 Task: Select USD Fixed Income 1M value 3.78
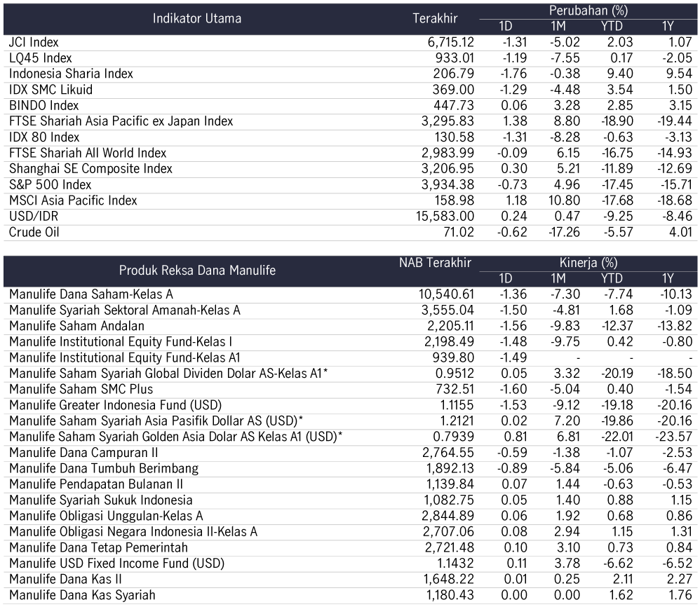coord(567,564)
